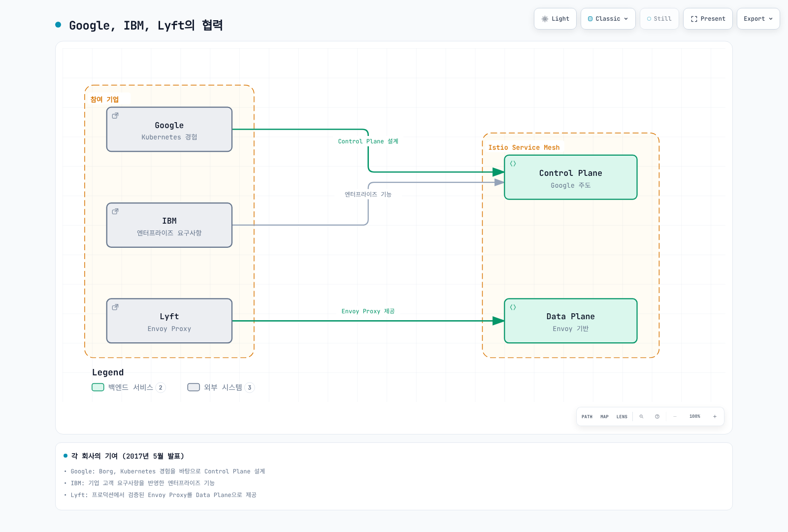
Task: Click the Lyft bullet note line
Action: point(163,495)
